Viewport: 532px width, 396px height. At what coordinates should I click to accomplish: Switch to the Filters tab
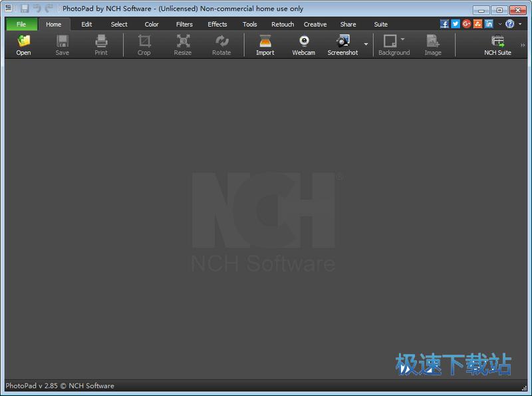pos(184,25)
